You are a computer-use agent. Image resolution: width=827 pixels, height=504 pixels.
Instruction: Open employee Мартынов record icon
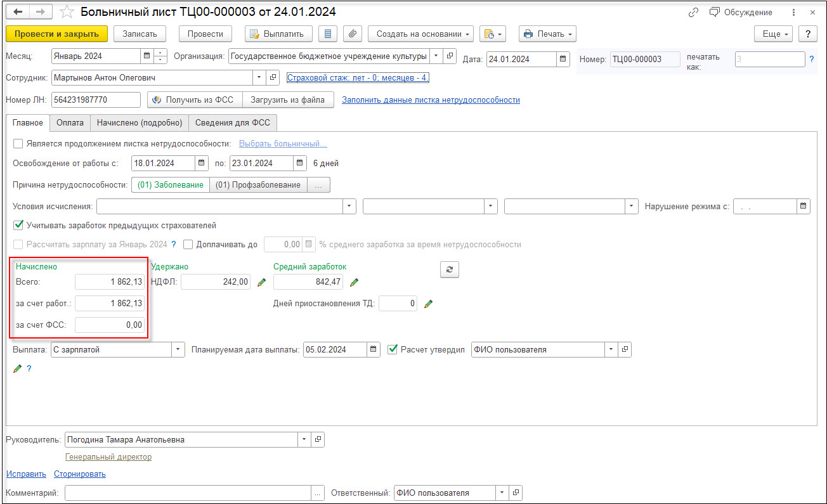click(273, 77)
